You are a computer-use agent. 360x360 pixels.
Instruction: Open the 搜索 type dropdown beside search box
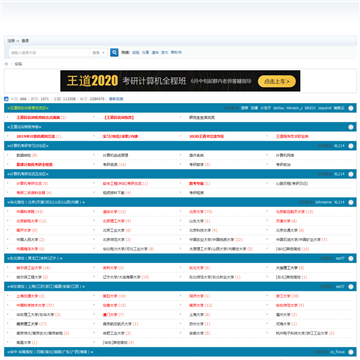pyautogui.click(x=99, y=53)
